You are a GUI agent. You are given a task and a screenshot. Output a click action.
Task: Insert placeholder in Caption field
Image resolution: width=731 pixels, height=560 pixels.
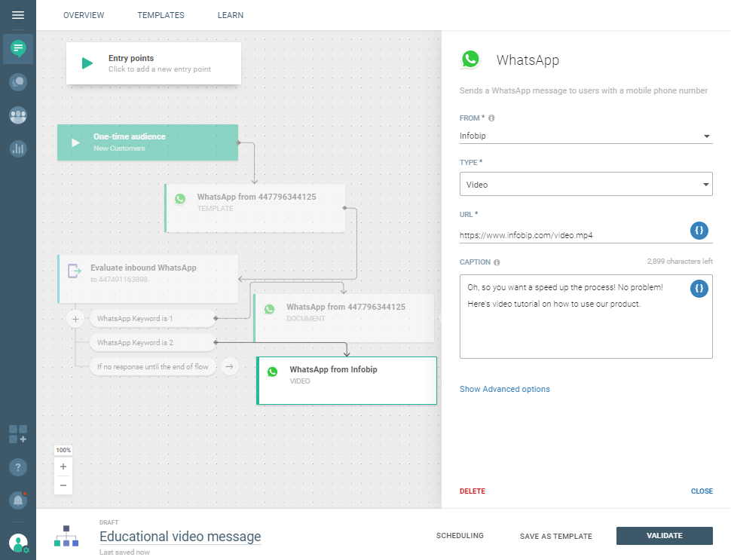(x=699, y=288)
